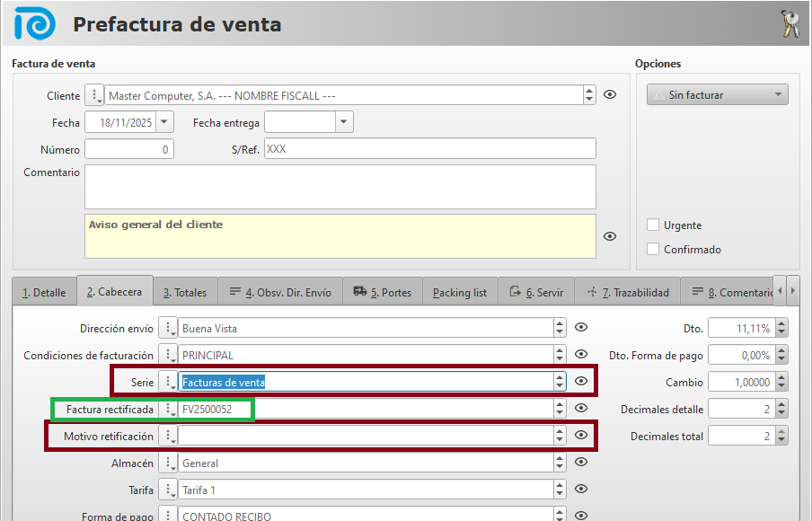Screen dimensions: 812x521
Task: Open the Fecha date picker arrow
Action: tap(164, 122)
